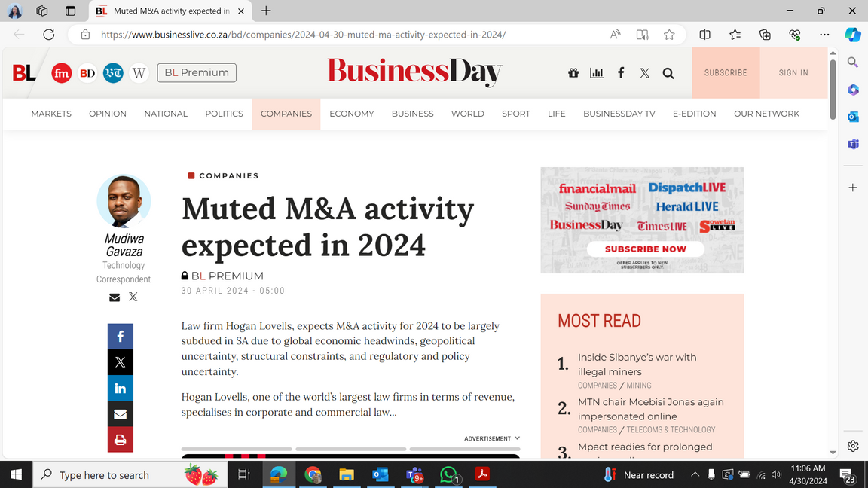Image resolution: width=868 pixels, height=488 pixels.
Task: Open the Sport section
Action: (x=516, y=114)
